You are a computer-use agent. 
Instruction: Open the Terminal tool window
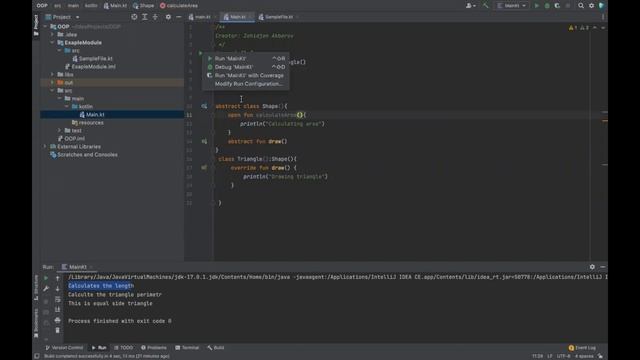[187, 348]
